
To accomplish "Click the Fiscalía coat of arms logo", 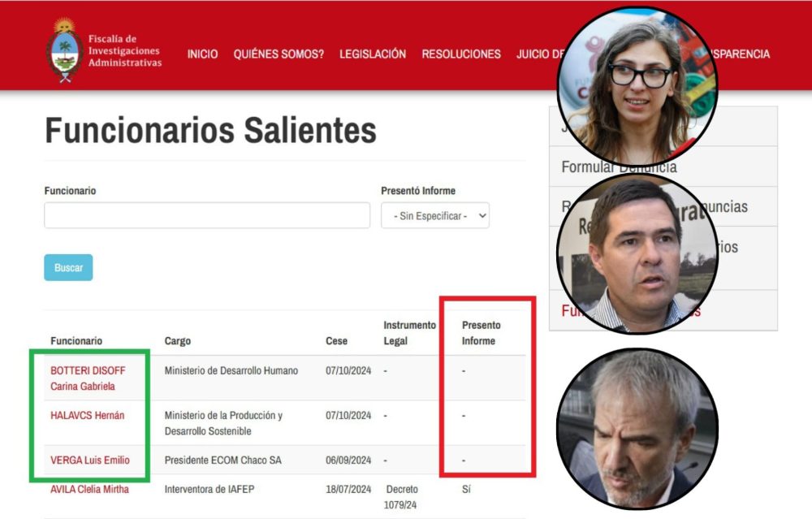I will point(63,52).
